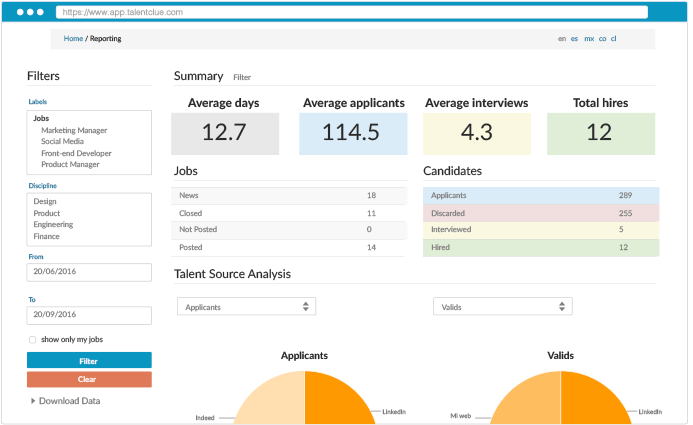Open the Valids source dropdown
This screenshot has height=425, width=693.
(x=502, y=307)
